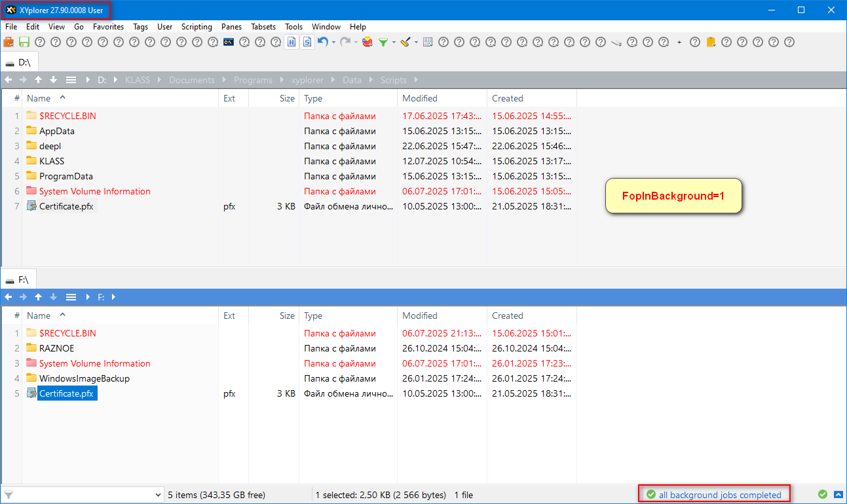Open the funnel filter dropdown arrow
Viewport: 847px width, 504px height.
[x=394, y=42]
